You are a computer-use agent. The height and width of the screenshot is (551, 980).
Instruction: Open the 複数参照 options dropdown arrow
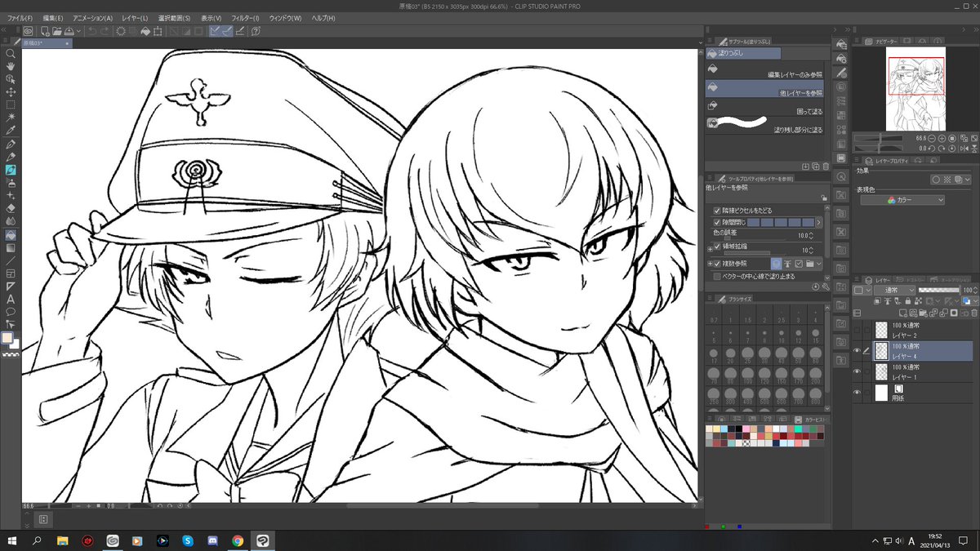[818, 264]
